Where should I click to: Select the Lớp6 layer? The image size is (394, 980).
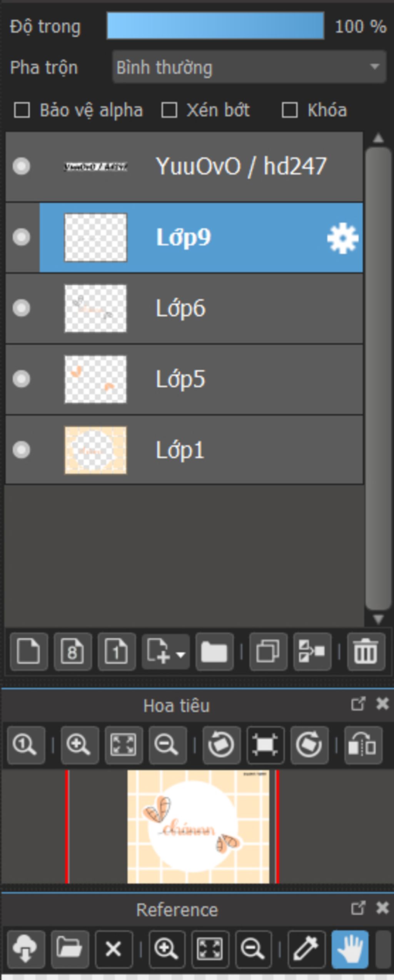(x=231, y=308)
